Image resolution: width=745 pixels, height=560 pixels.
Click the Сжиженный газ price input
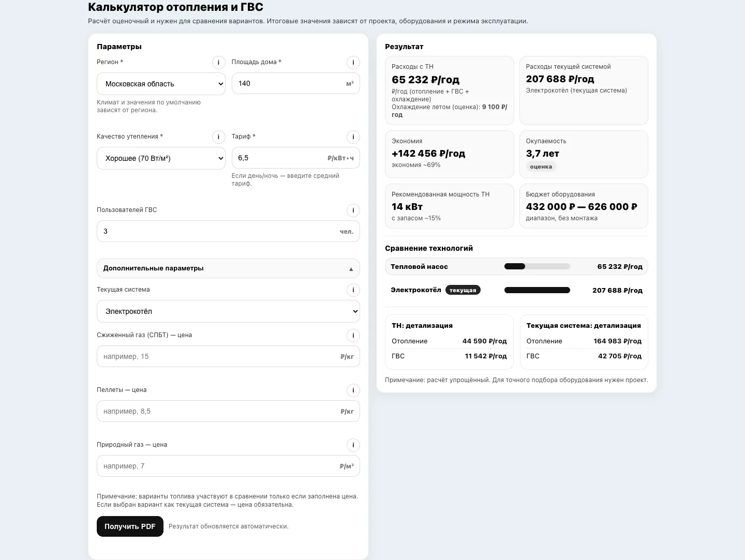[x=228, y=356]
